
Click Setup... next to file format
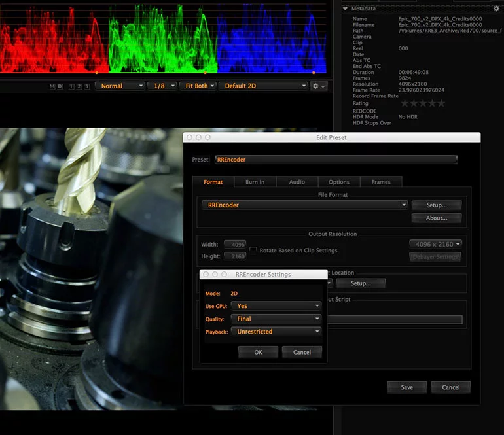[x=437, y=205]
